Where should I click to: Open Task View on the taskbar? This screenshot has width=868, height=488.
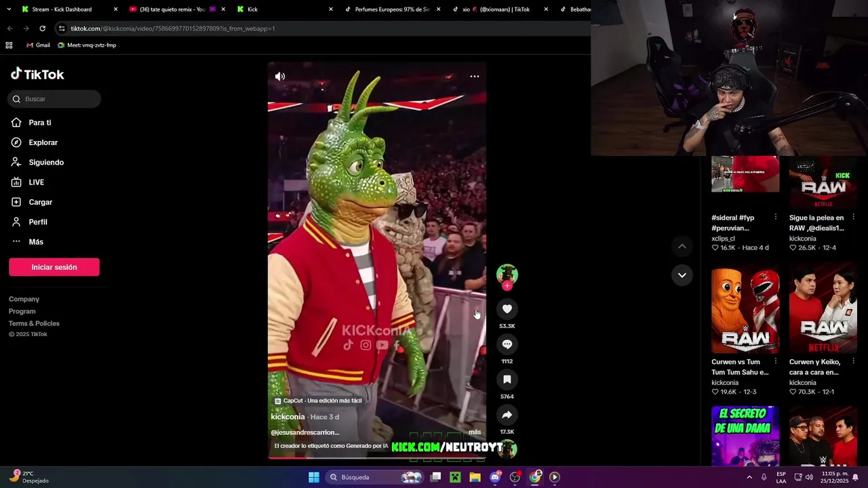coord(436,477)
